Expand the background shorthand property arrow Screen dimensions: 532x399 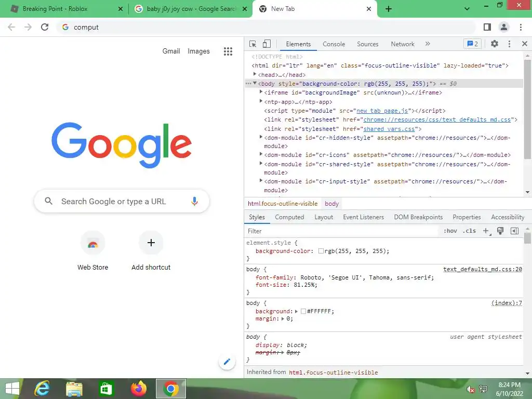pos(296,312)
